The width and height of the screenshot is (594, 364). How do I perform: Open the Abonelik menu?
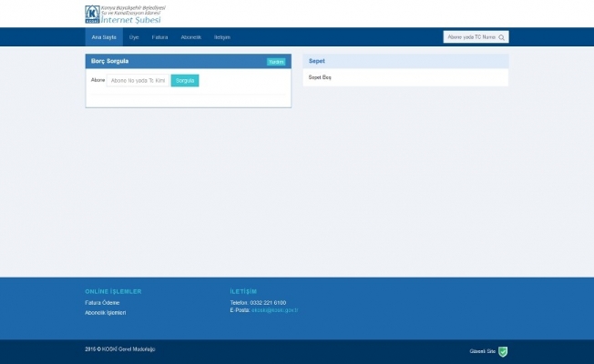pos(191,37)
